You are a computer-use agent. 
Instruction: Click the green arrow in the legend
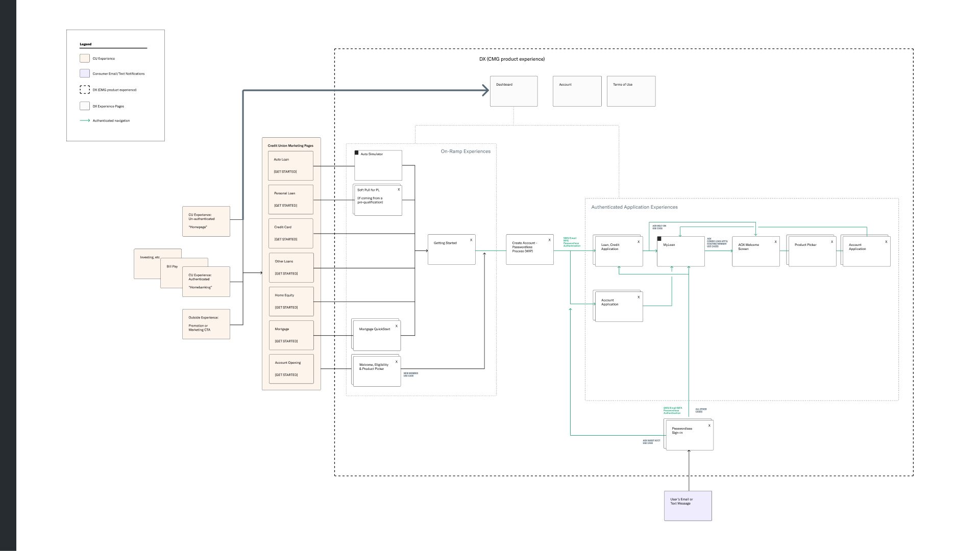pos(85,120)
